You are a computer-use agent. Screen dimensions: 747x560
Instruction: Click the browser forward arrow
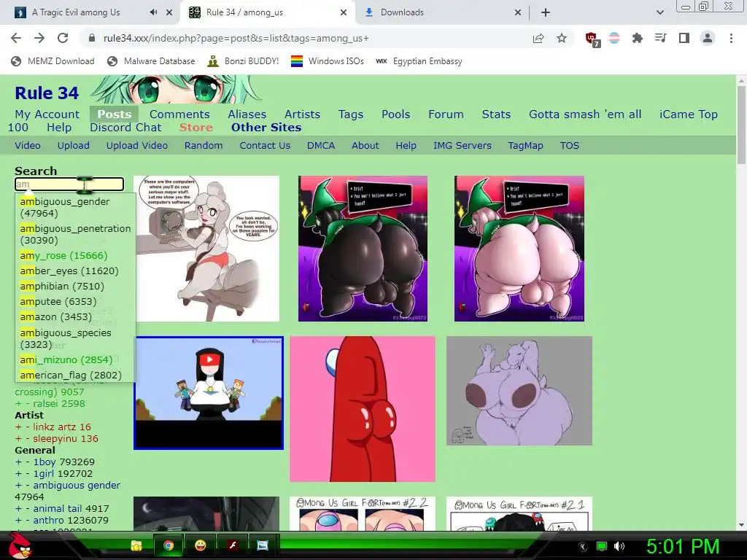(39, 38)
